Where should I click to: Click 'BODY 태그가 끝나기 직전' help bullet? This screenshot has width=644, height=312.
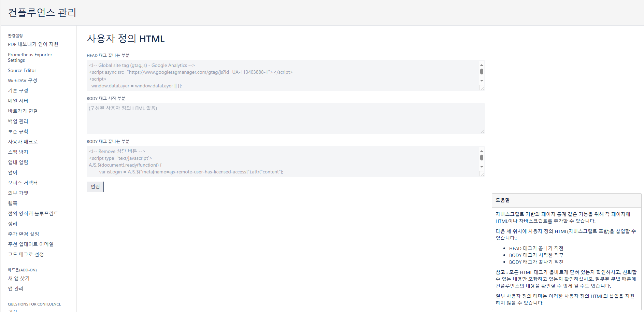point(536,262)
